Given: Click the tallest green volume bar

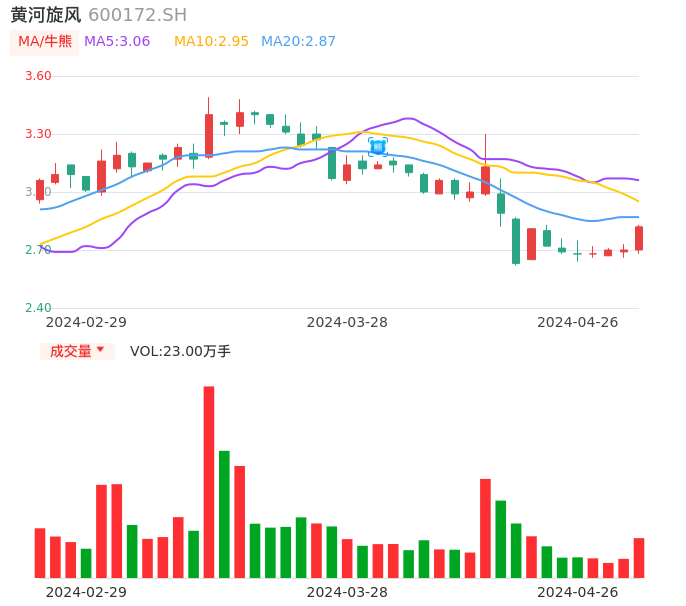Looking at the screenshot, I should pyautogui.click(x=224, y=514).
